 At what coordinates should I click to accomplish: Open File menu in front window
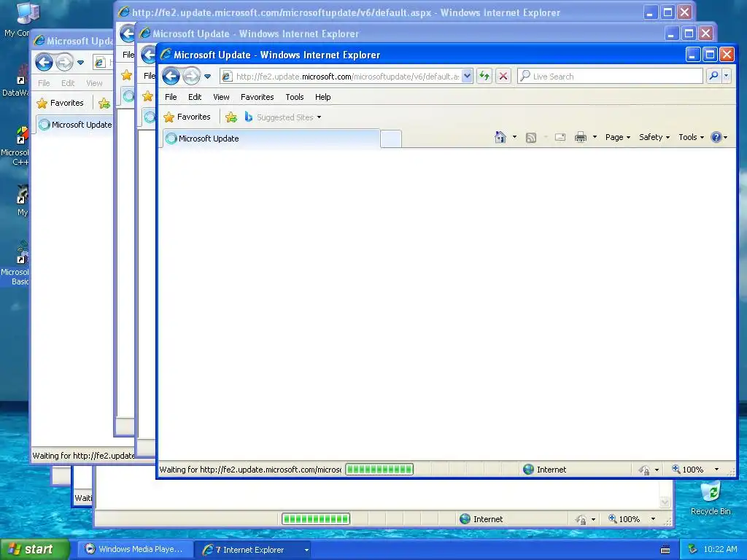(x=171, y=97)
